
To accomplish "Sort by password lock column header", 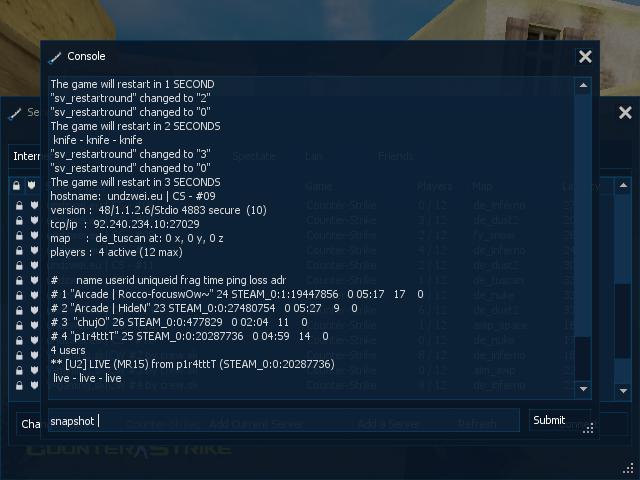I will coord(16,186).
